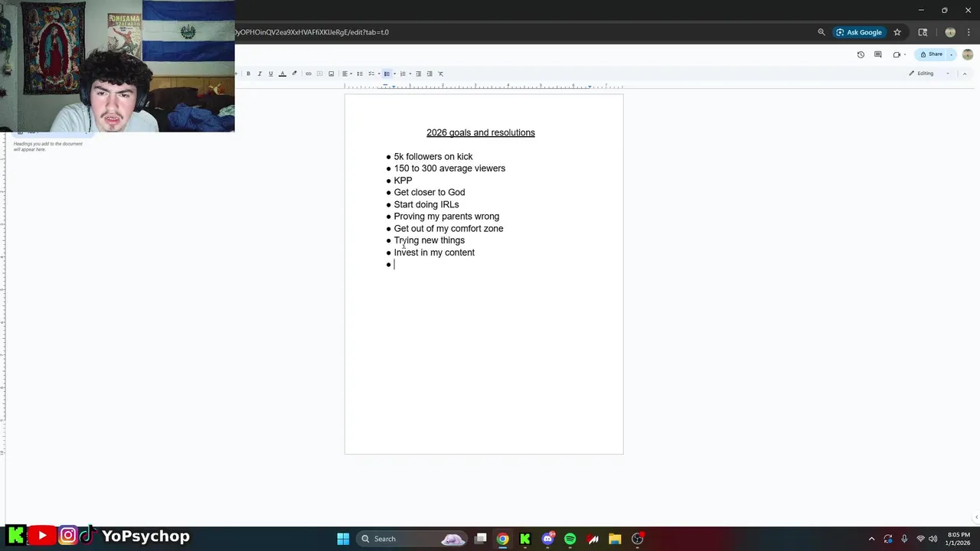Screen dimensions: 980x551
Task: Open Discord from the taskbar
Action: [547, 539]
